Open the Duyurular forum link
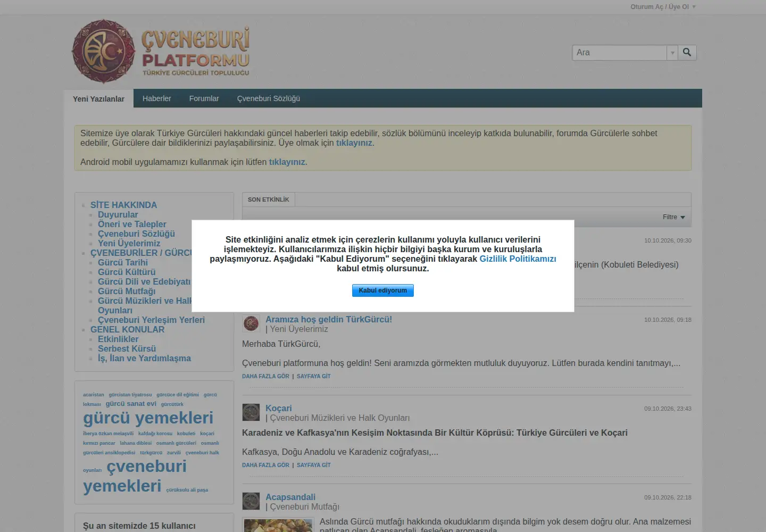766x532 pixels. coord(118,214)
